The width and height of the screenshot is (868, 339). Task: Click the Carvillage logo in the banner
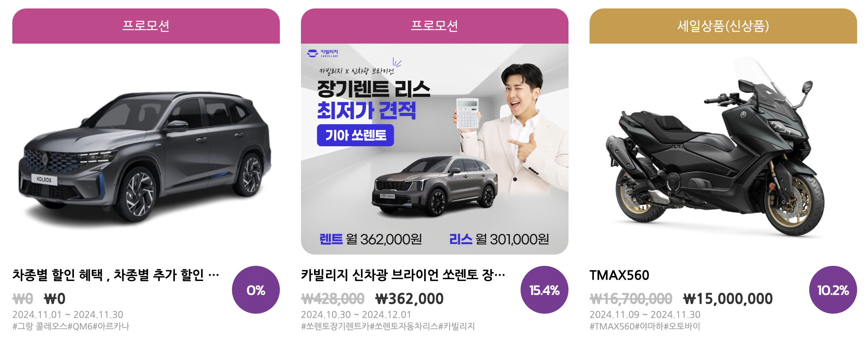pyautogui.click(x=322, y=53)
